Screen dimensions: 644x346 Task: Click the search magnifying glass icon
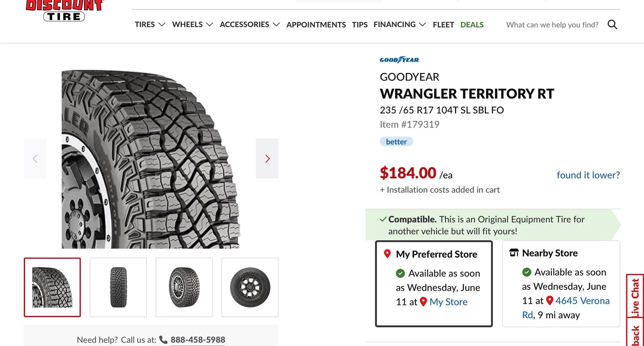612,25
